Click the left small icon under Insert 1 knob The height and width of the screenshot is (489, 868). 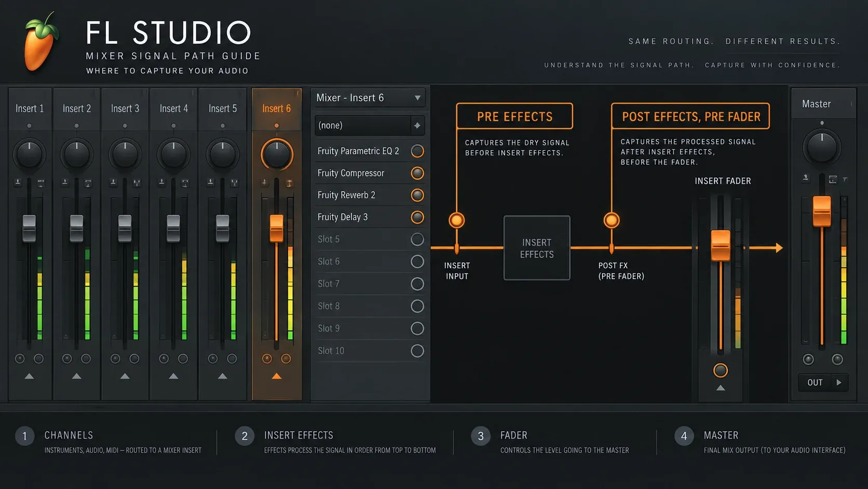(x=18, y=182)
